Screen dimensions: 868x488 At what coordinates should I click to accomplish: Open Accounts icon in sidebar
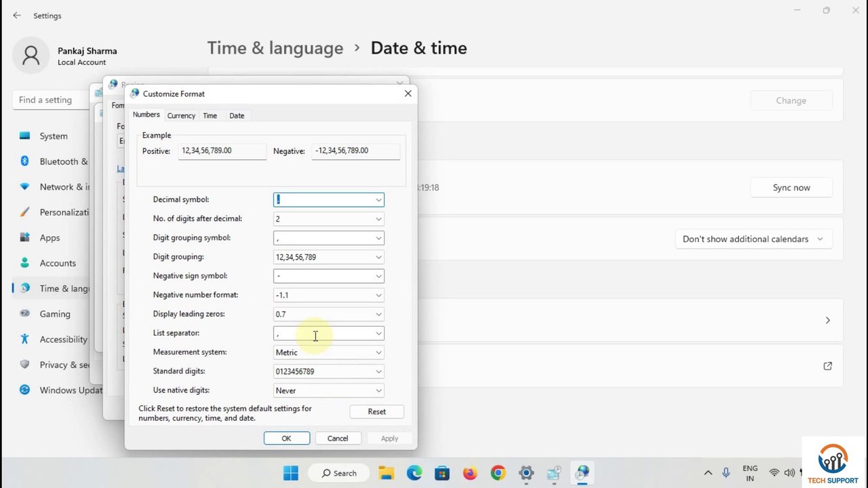click(x=25, y=263)
